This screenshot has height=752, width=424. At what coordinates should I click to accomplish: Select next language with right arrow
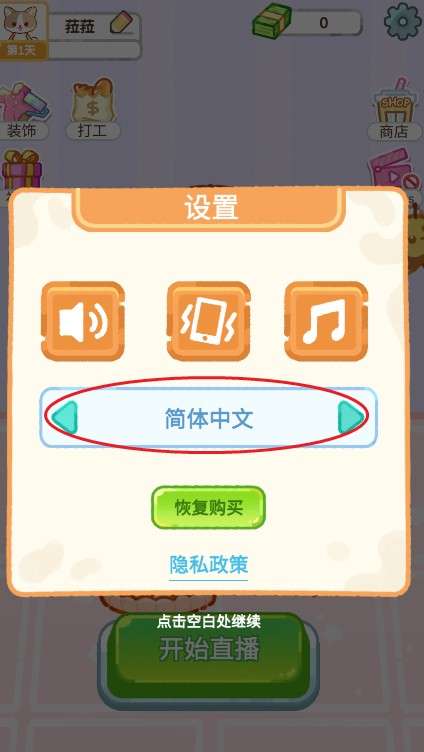[351, 418]
